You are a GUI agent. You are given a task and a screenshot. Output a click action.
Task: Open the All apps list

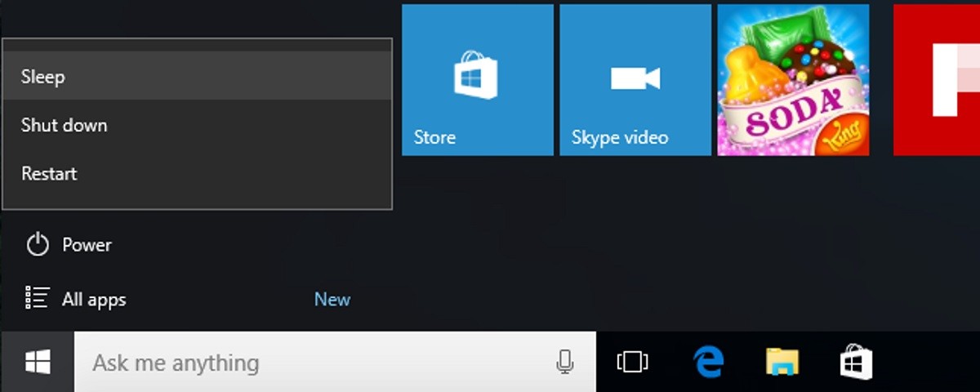coord(75,300)
